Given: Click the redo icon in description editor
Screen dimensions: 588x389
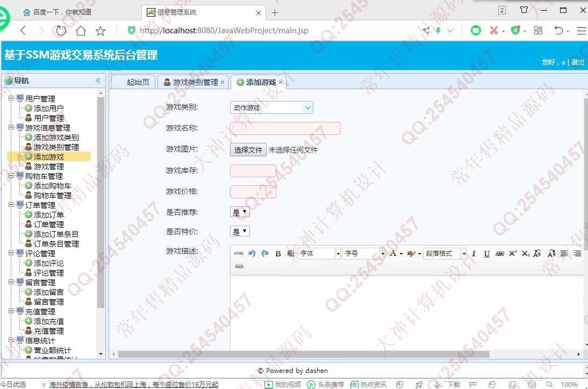Looking at the screenshot, I should point(265,254).
